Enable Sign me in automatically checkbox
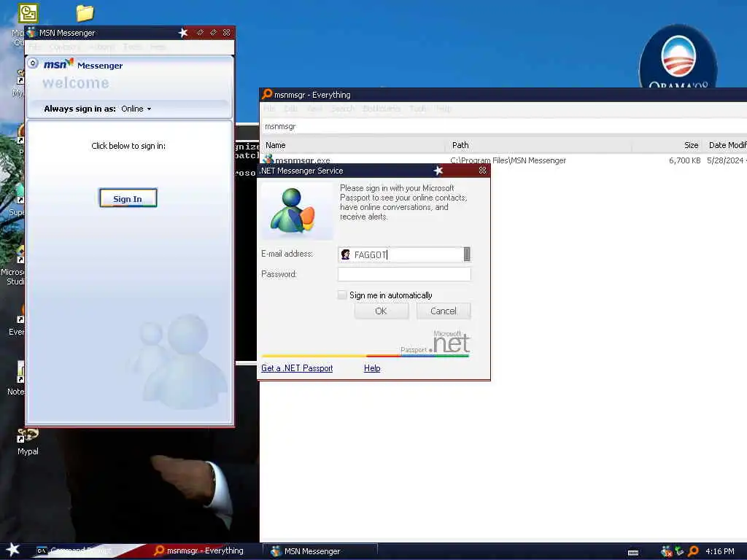This screenshot has height=560, width=747. (x=342, y=295)
